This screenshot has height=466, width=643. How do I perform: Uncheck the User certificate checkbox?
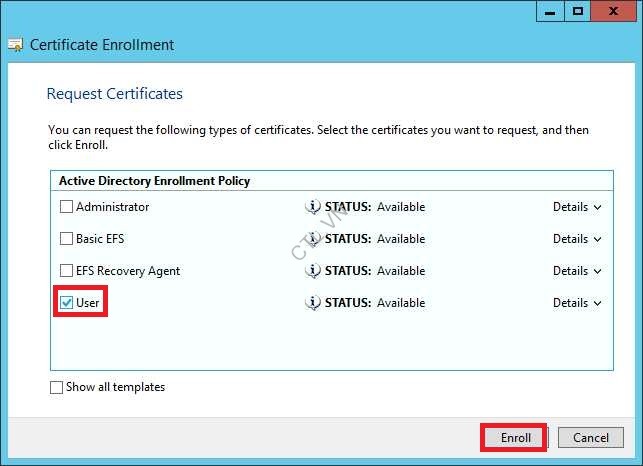[x=67, y=303]
